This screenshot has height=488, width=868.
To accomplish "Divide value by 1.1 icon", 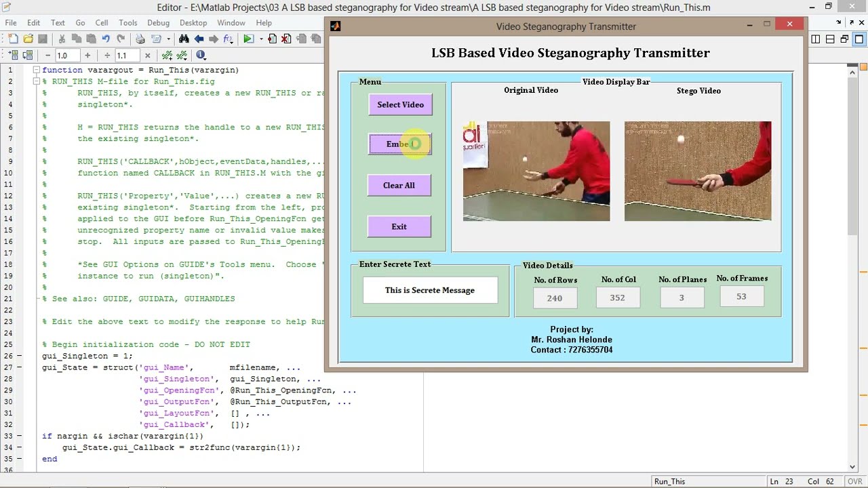I will pyautogui.click(x=107, y=55).
